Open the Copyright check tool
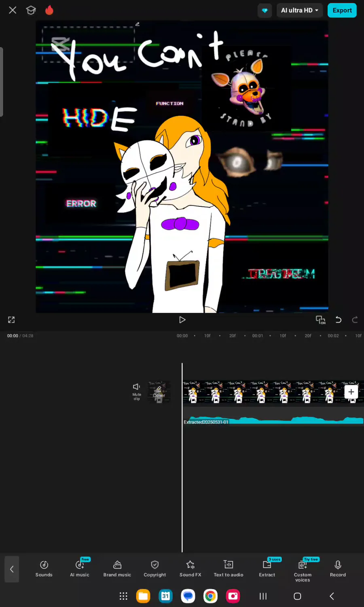Viewport: 364px width, 607px height. tap(155, 569)
